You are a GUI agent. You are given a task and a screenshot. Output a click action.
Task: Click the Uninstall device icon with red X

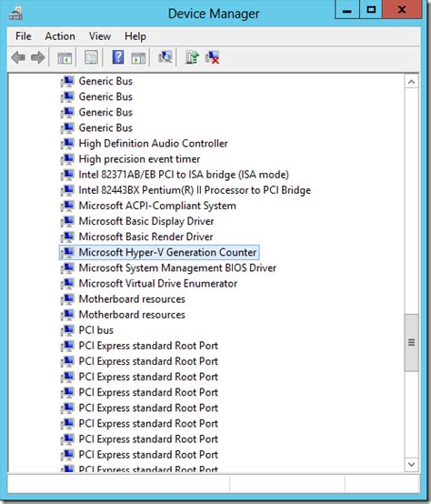(212, 58)
